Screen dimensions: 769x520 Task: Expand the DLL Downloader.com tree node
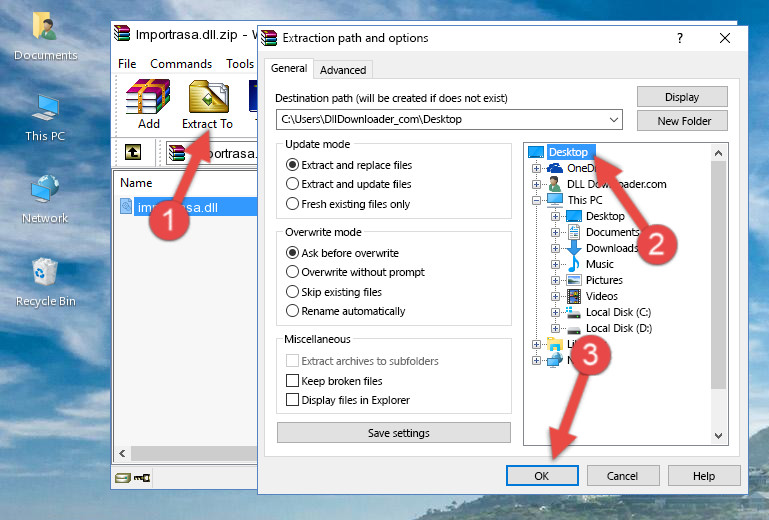[x=536, y=184]
